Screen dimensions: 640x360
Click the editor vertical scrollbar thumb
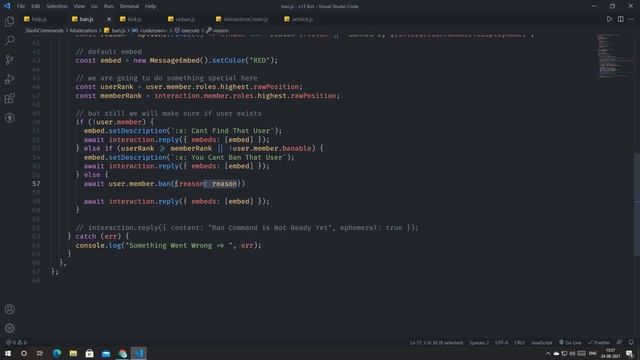[637, 204]
